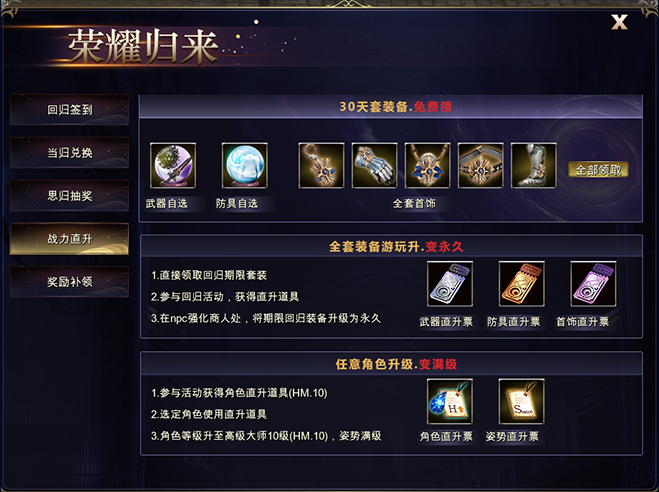Viewport: 659px width, 492px height.
Task: Switch to the 当归兑换 tab
Action: (x=69, y=153)
